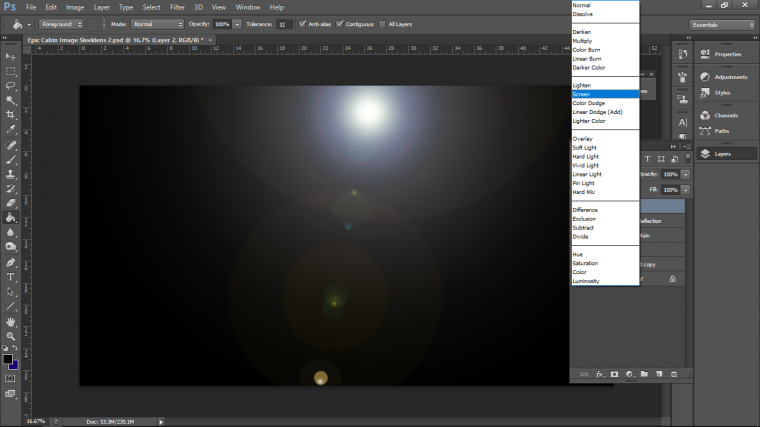Select the Move tool
This screenshot has width=760, height=427.
(x=11, y=57)
